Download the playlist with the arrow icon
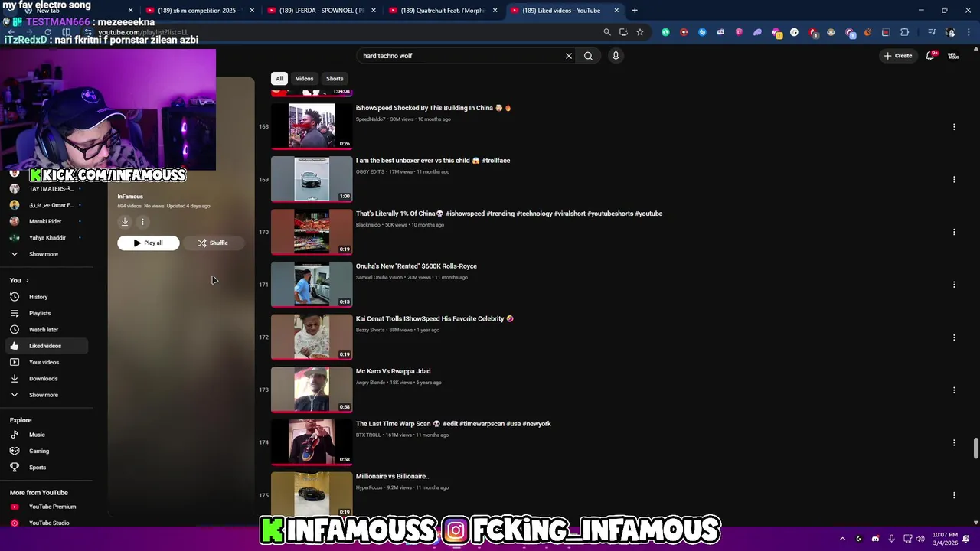 [x=125, y=222]
